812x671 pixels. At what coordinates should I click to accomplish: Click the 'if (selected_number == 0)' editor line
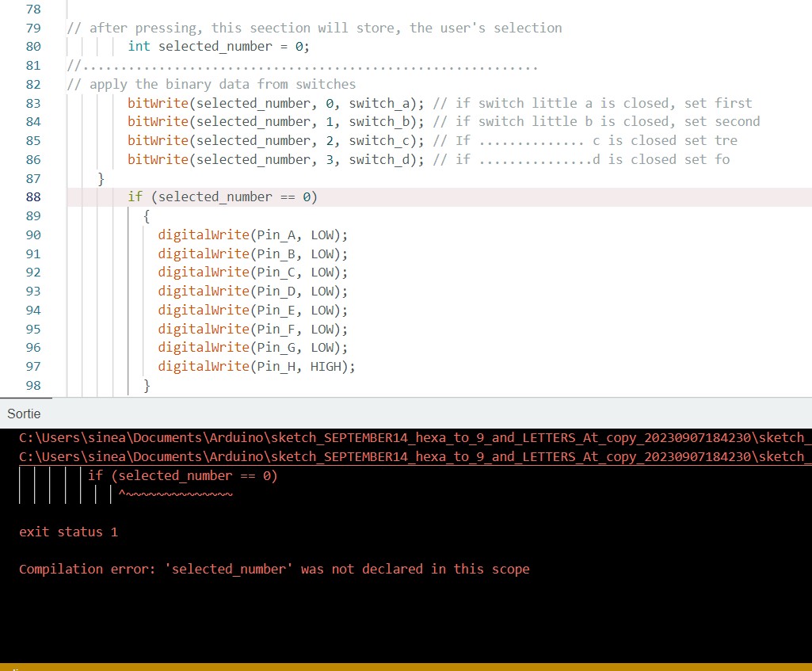point(223,197)
